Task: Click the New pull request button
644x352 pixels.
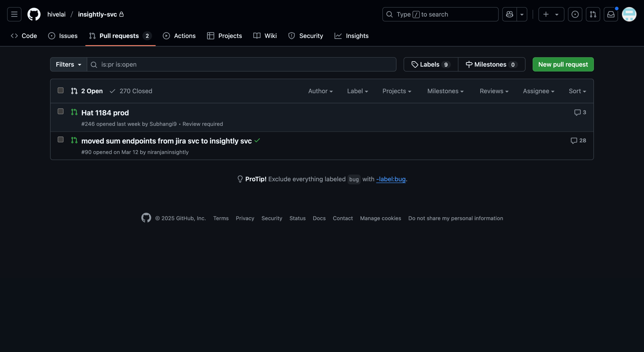Action: [x=563, y=64]
